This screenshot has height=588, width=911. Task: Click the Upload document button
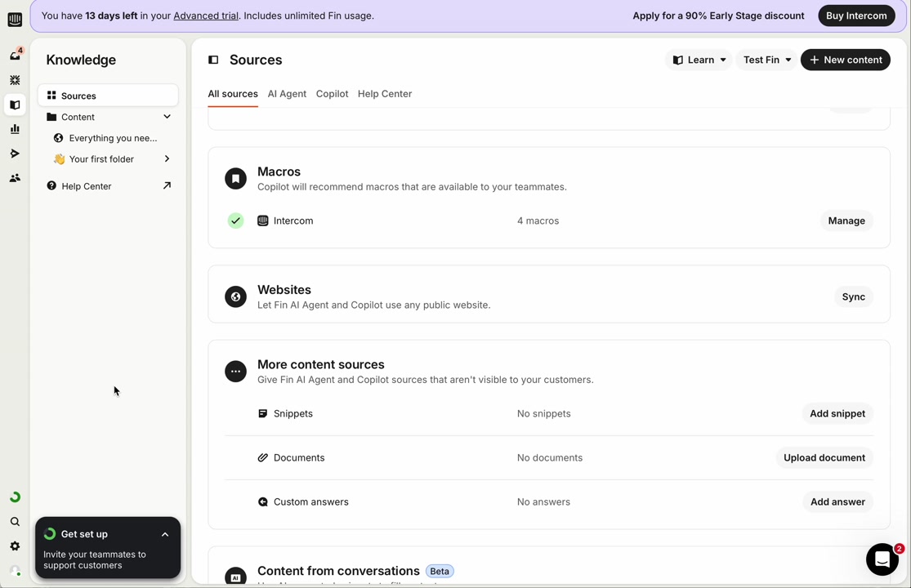pos(824,457)
